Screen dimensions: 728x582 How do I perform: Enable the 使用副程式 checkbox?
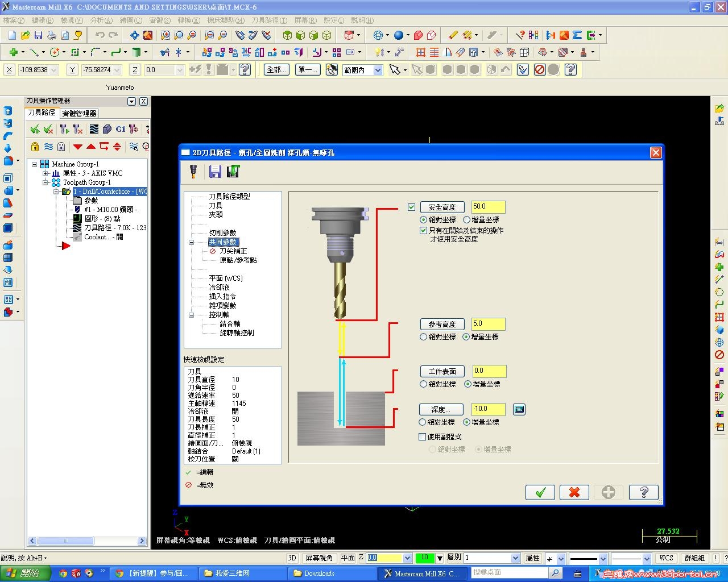[422, 437]
